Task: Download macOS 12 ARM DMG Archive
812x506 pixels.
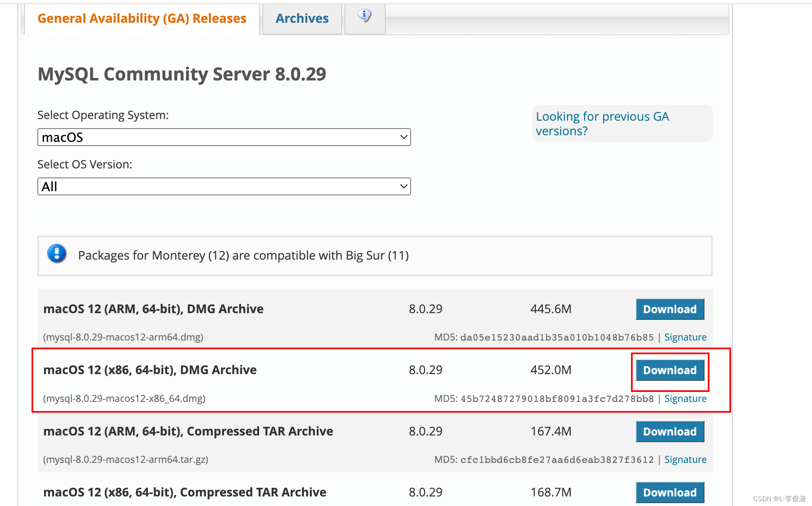Action: pos(670,309)
